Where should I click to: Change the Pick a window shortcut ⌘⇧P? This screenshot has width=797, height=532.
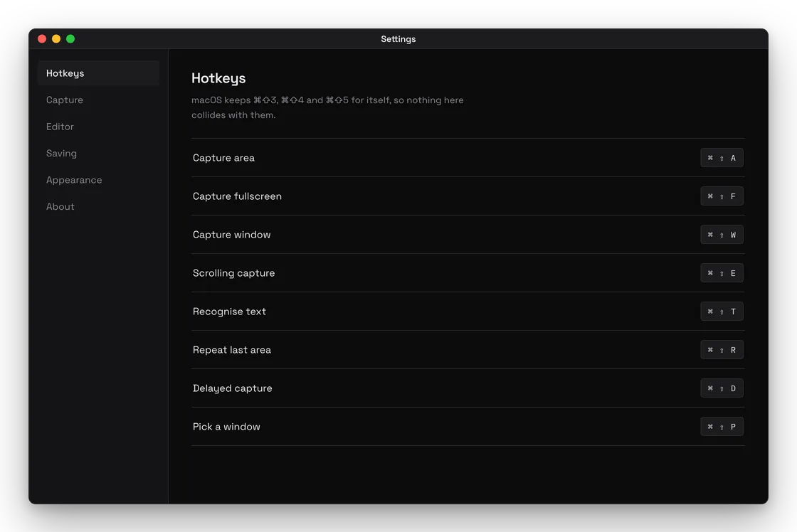[722, 427]
